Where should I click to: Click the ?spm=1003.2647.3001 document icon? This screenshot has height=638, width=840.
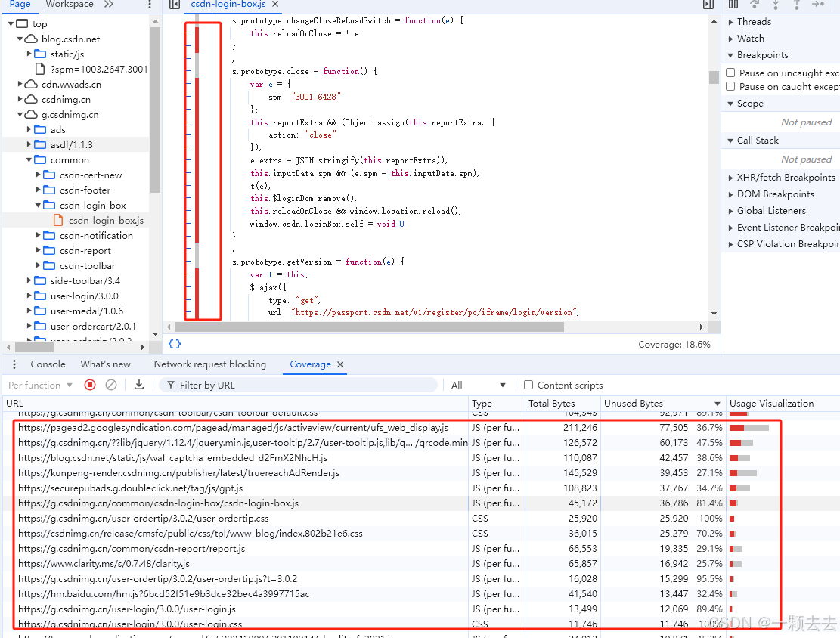click(x=39, y=69)
